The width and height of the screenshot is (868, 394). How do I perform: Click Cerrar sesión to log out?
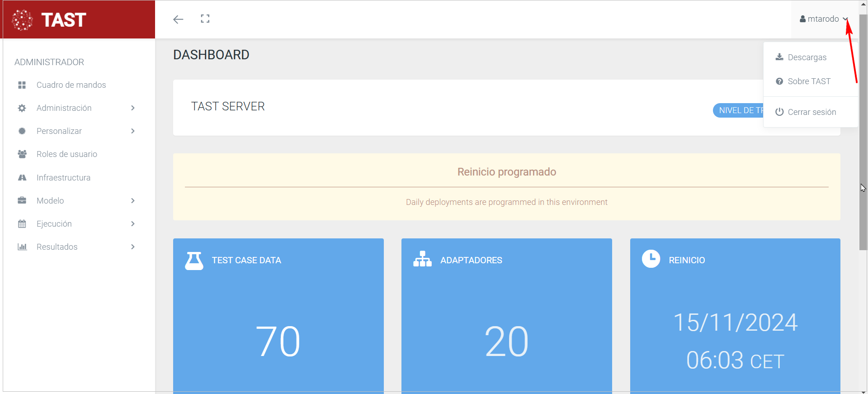pos(811,112)
